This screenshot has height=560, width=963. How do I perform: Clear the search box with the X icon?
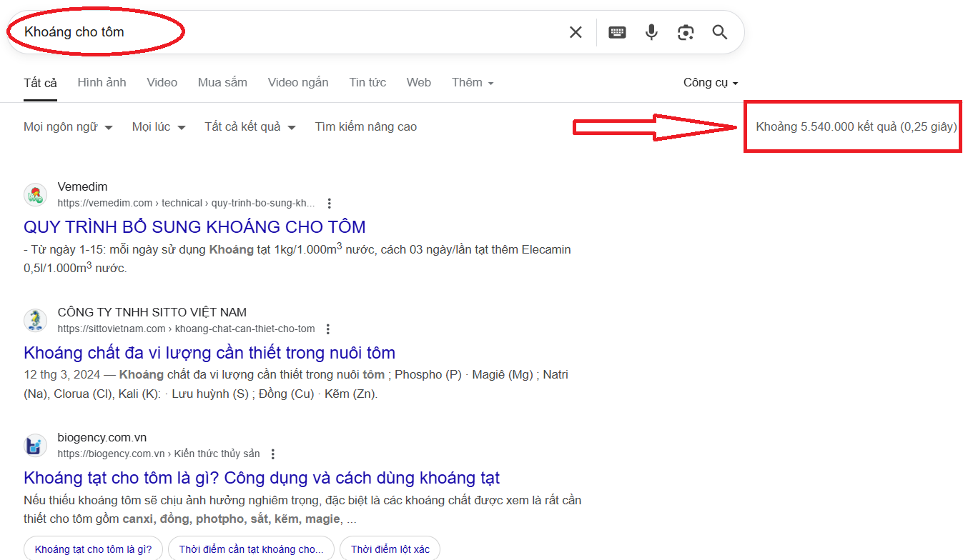[576, 32]
